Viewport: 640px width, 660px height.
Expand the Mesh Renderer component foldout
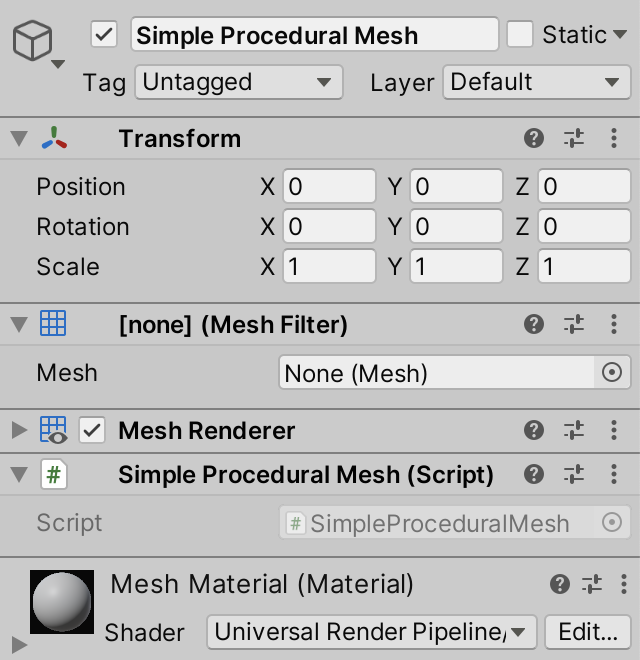(x=19, y=430)
